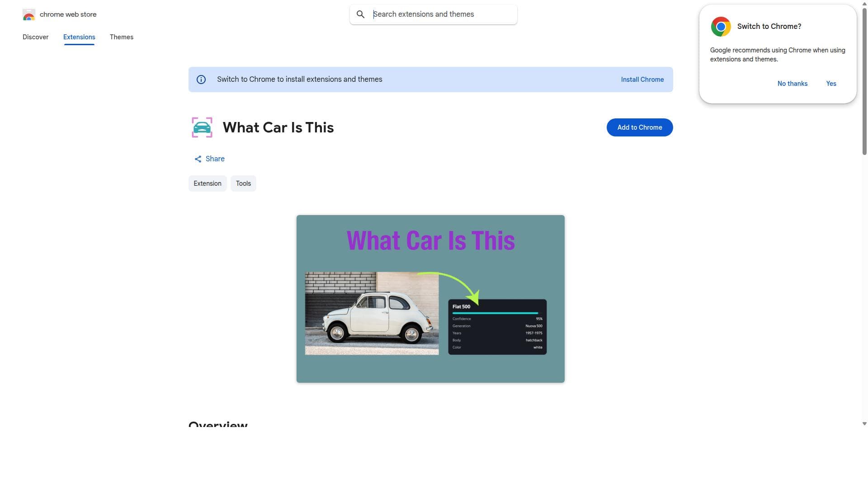868x488 pixels.
Task: Click the Switch to Chrome? popup title
Action: point(769,27)
